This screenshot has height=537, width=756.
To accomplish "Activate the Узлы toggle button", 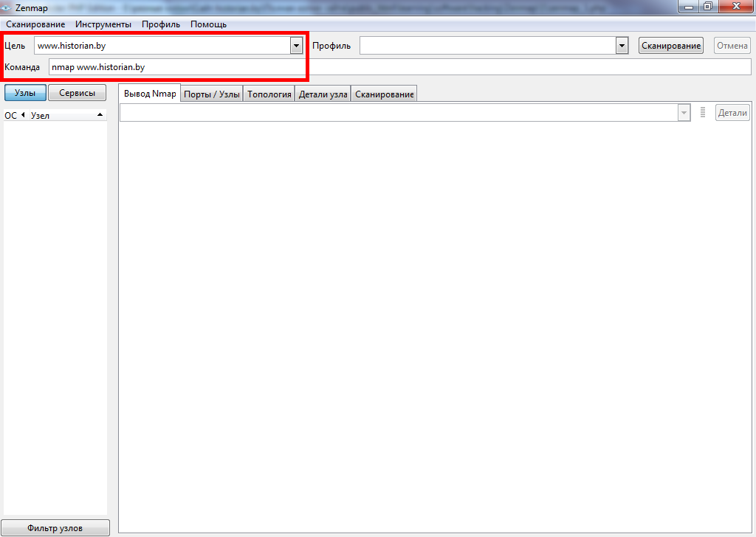I will (x=25, y=93).
